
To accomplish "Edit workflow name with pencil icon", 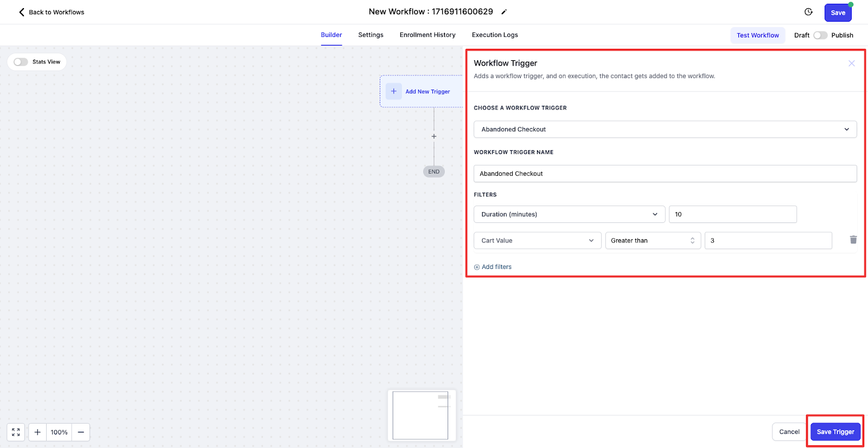I will (504, 12).
